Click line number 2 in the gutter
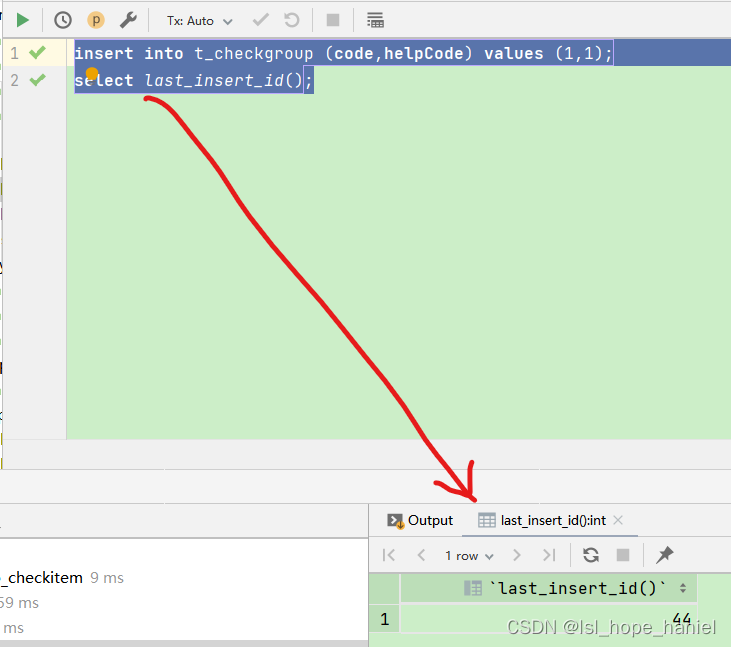The height and width of the screenshot is (647, 731). tap(14, 80)
